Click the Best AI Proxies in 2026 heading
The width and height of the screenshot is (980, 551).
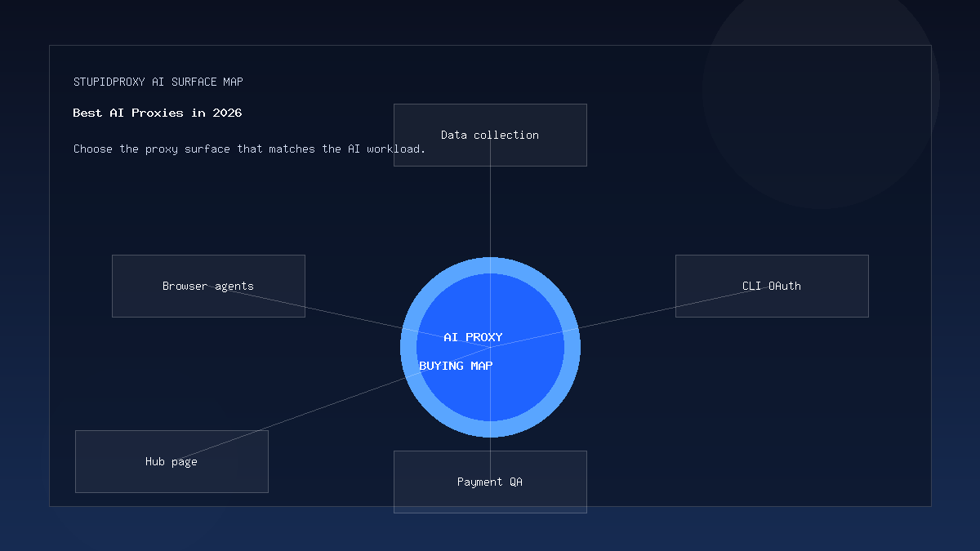click(x=158, y=113)
